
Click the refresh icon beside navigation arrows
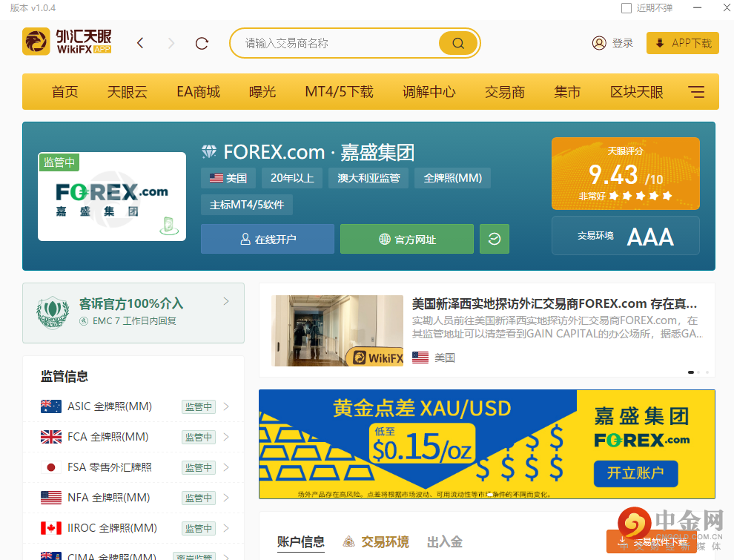pyautogui.click(x=201, y=43)
